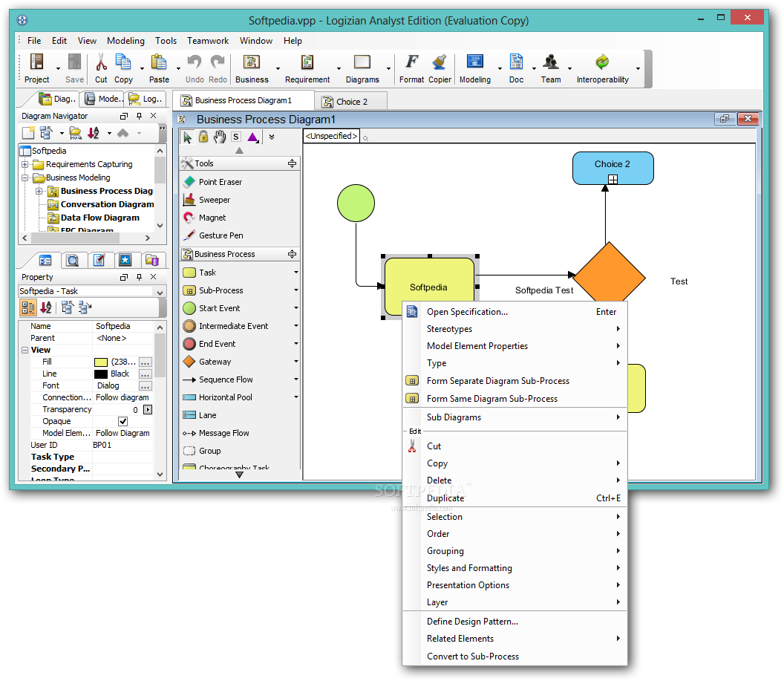The width and height of the screenshot is (784, 681).
Task: Click the Interoperability toolbar icon
Action: [x=603, y=62]
